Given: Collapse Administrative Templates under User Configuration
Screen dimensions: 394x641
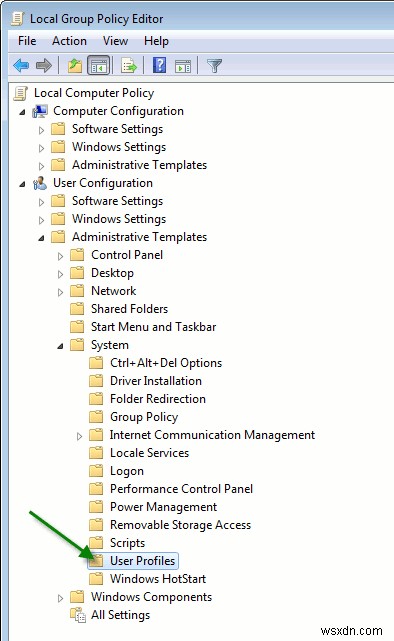Looking at the screenshot, I should click(41, 238).
